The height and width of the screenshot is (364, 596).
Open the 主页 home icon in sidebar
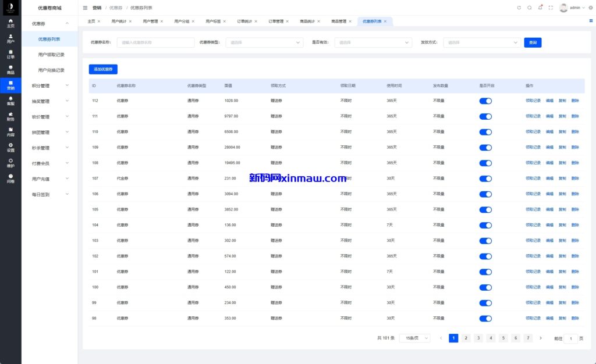10,24
